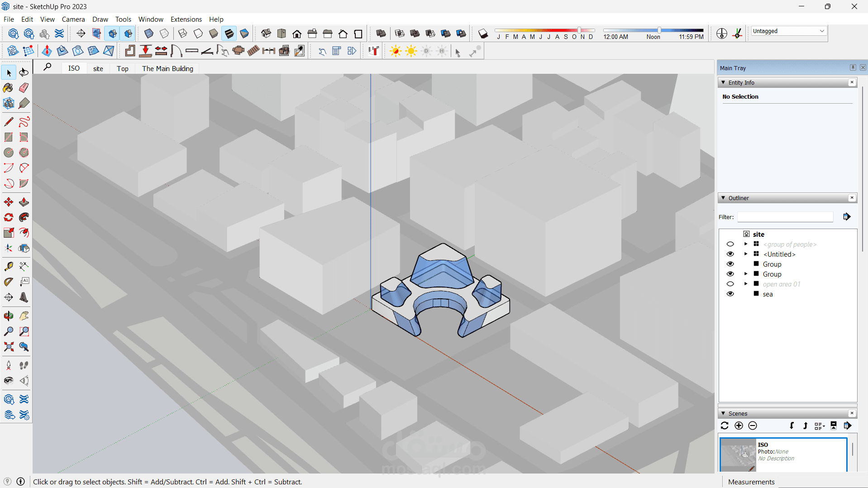Click the Add Scene plus button

click(x=739, y=426)
